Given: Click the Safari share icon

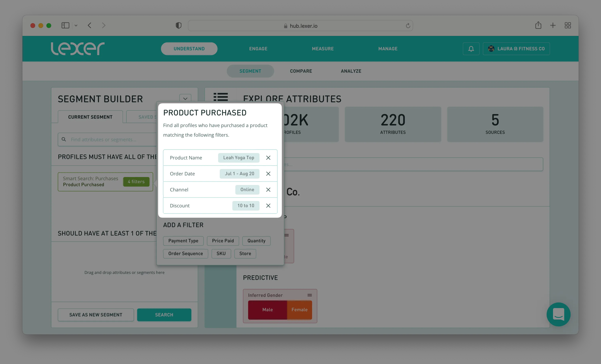Looking at the screenshot, I should coord(538,25).
